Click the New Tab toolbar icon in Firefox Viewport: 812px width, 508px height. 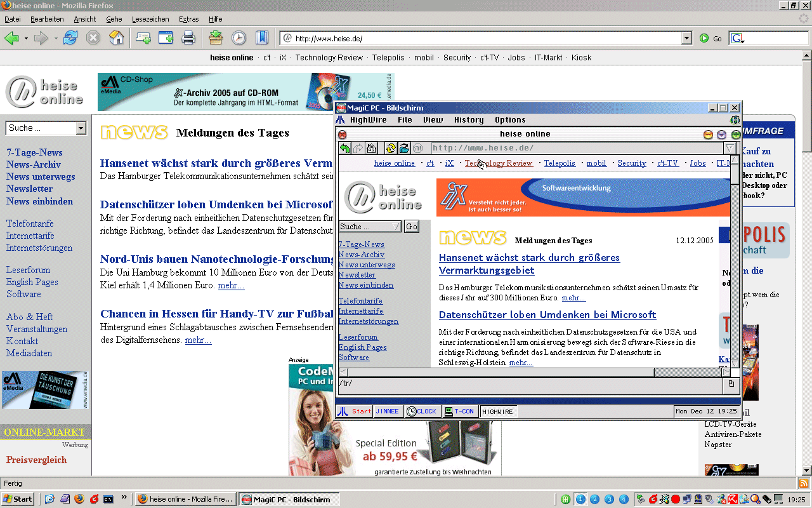point(143,38)
